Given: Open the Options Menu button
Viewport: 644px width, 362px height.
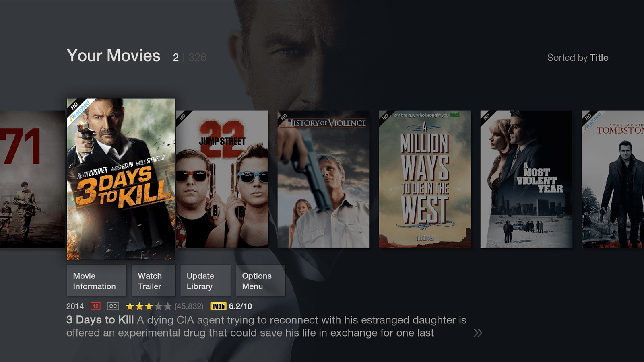Looking at the screenshot, I should coord(260,281).
